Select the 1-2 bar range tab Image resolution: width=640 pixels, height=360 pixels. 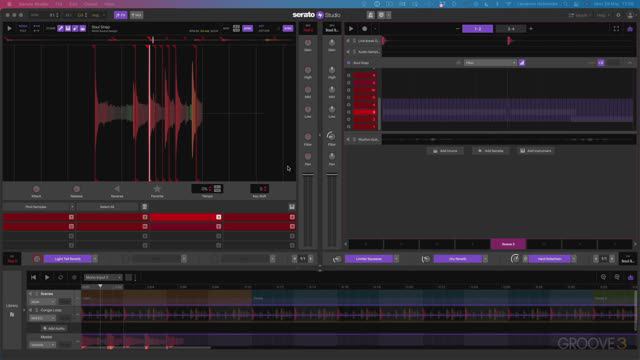coord(478,29)
